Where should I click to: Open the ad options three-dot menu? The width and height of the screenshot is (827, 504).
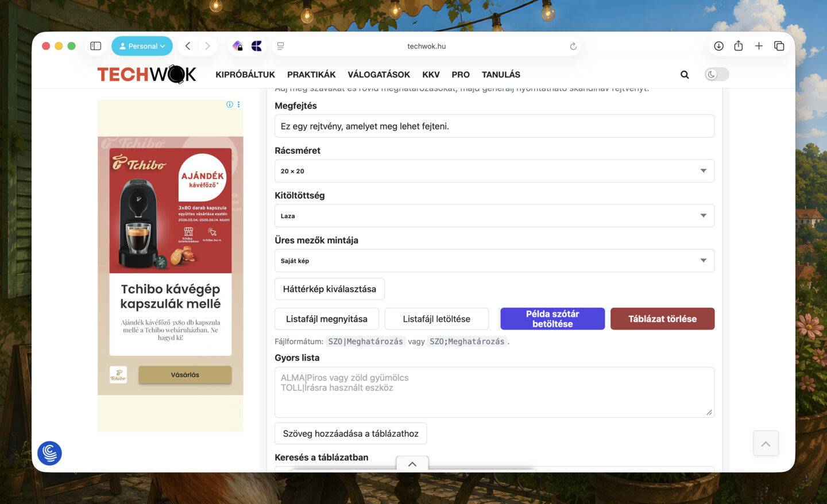point(238,104)
